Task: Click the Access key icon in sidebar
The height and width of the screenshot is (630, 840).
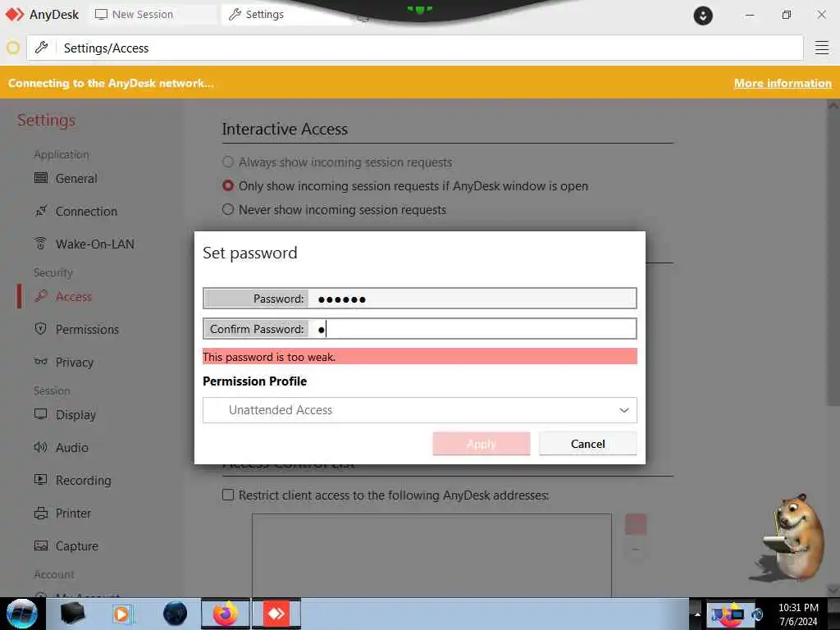Action: coord(41,296)
